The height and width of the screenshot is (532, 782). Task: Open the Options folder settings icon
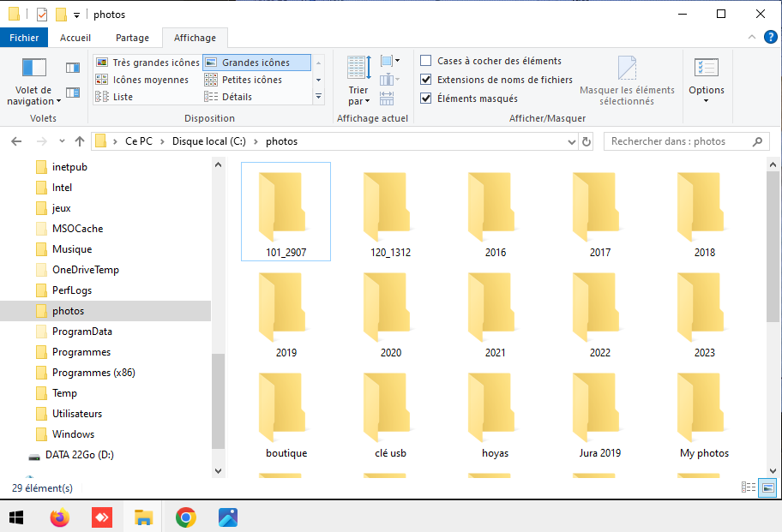[x=706, y=69]
